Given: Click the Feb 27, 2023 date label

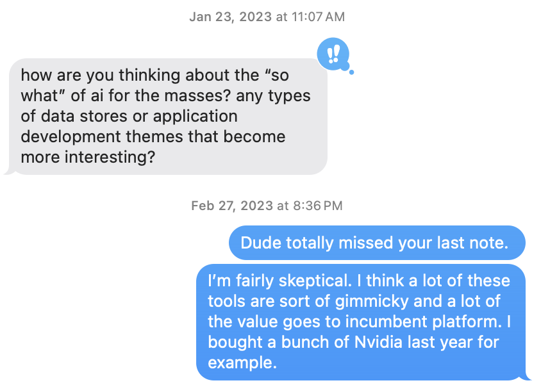Looking at the screenshot, I should point(233,206).
